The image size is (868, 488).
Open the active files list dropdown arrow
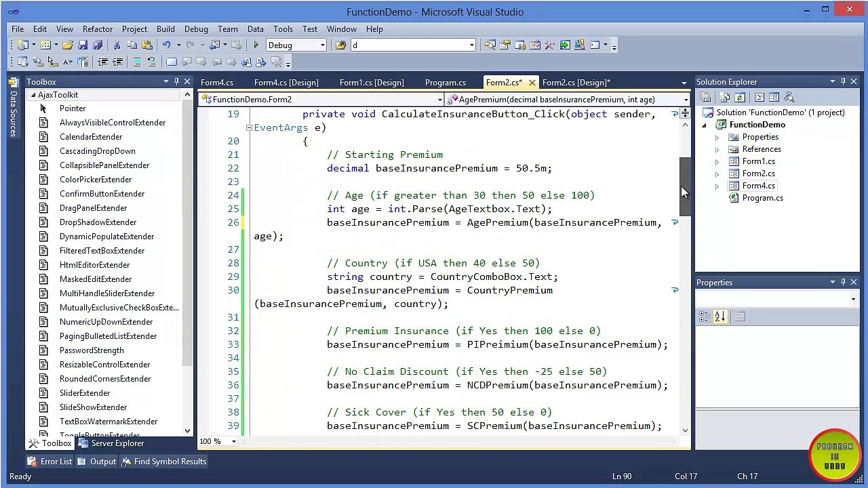point(684,83)
